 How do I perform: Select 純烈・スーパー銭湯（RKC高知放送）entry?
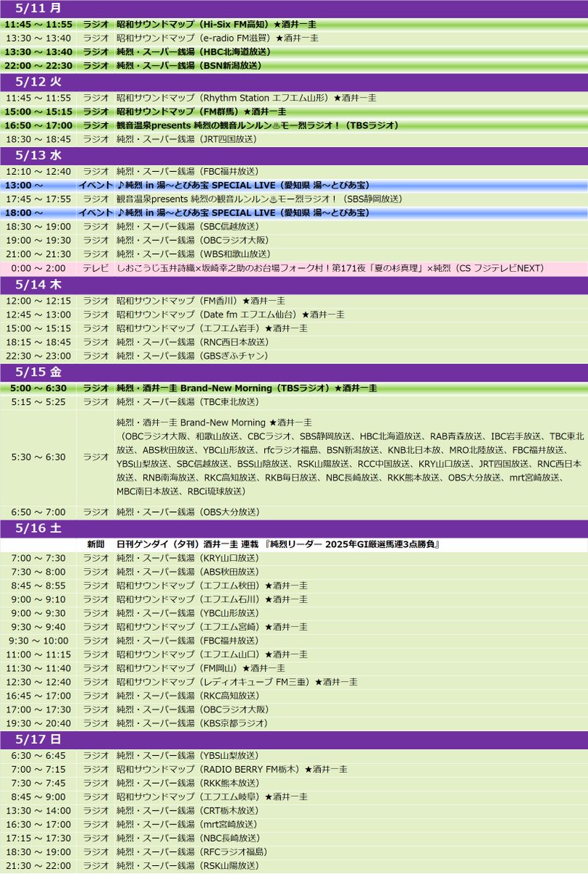click(x=188, y=696)
